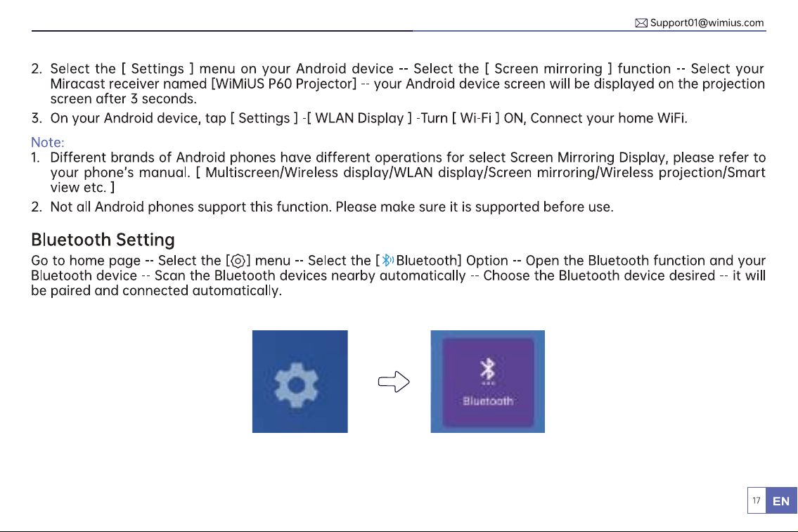Click the settings gear image tile

pyautogui.click(x=300, y=382)
